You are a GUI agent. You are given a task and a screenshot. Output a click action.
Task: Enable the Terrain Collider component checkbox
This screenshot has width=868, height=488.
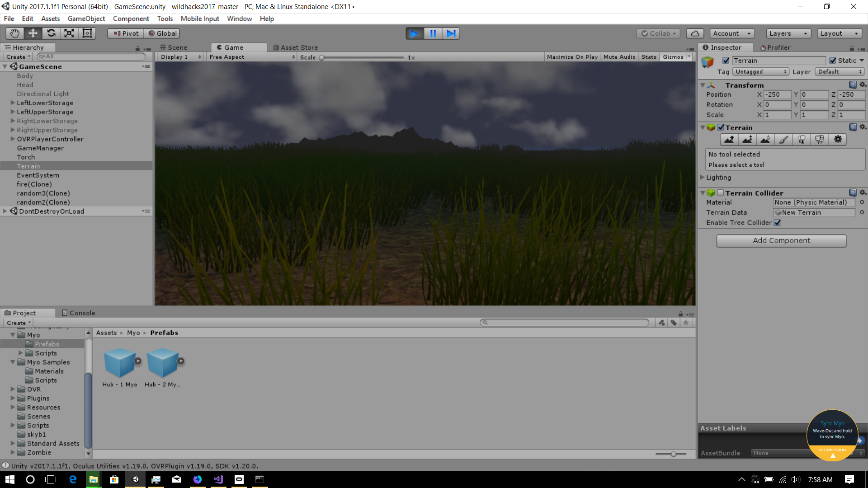coord(721,193)
